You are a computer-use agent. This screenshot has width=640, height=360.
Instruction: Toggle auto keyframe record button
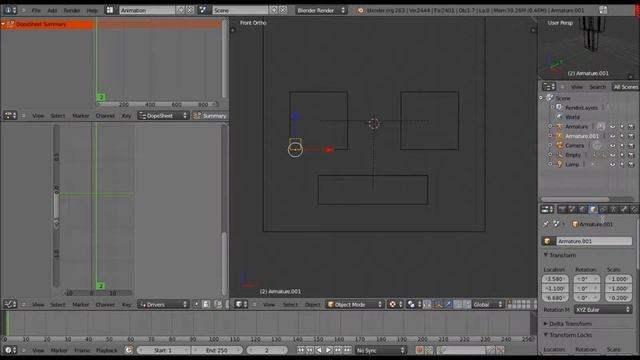[419, 350]
